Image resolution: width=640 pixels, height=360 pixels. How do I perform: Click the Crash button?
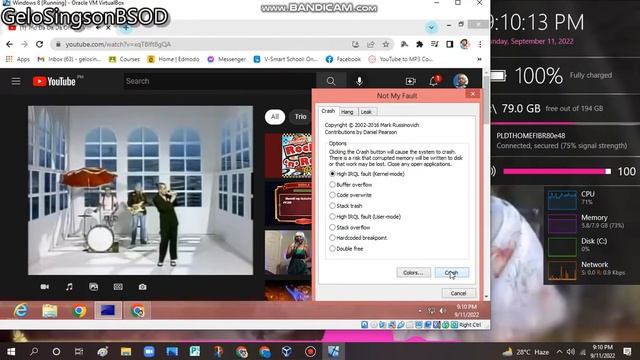click(x=451, y=273)
